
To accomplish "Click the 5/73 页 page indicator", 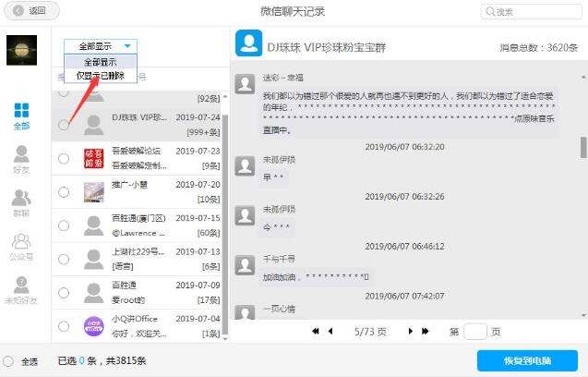I will click(x=370, y=332).
